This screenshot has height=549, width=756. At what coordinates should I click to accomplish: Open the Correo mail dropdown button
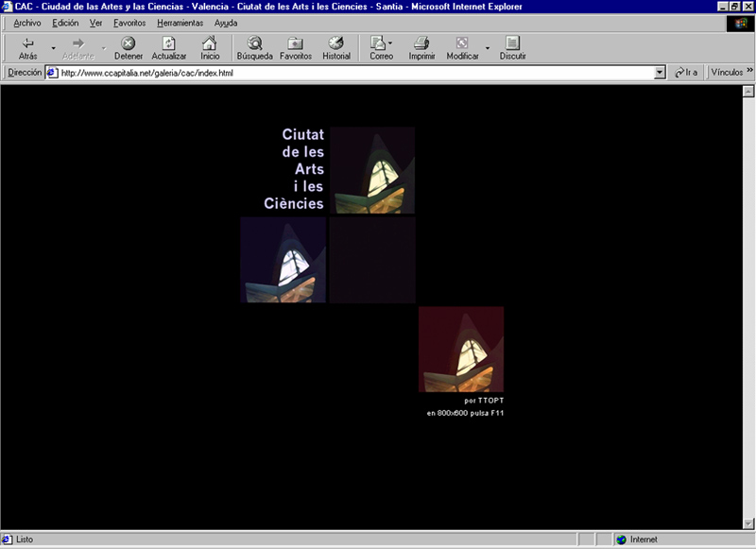click(x=381, y=48)
